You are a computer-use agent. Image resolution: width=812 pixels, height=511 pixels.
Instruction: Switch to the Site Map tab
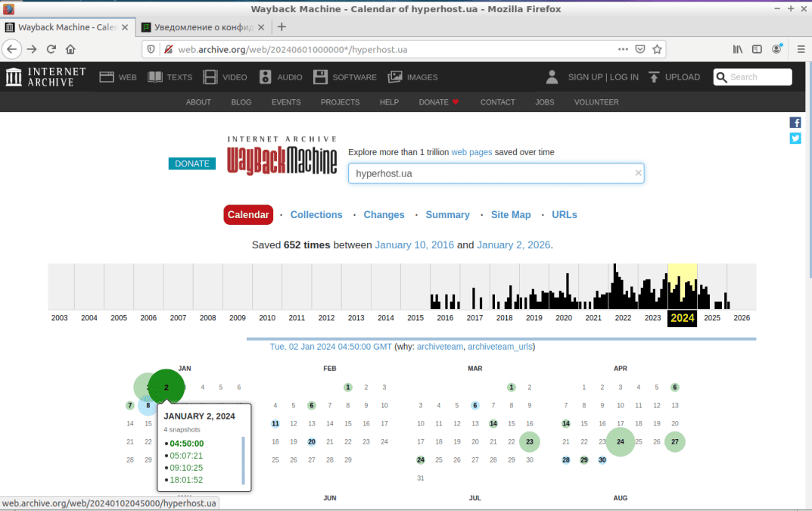511,215
